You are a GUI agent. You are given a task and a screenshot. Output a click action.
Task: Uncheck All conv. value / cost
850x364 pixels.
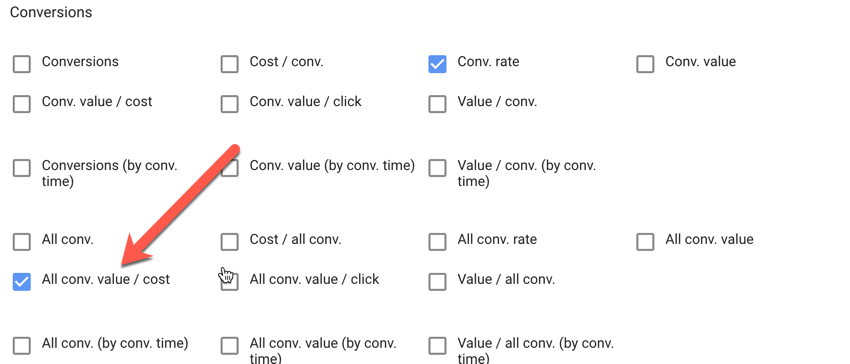(x=22, y=282)
